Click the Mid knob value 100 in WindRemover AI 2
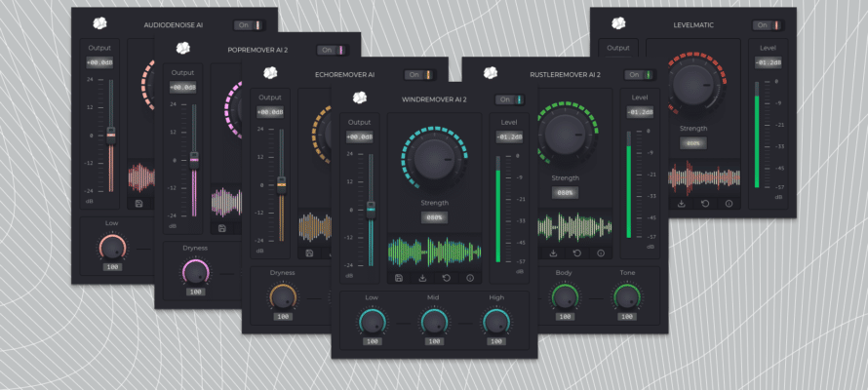 click(434, 341)
